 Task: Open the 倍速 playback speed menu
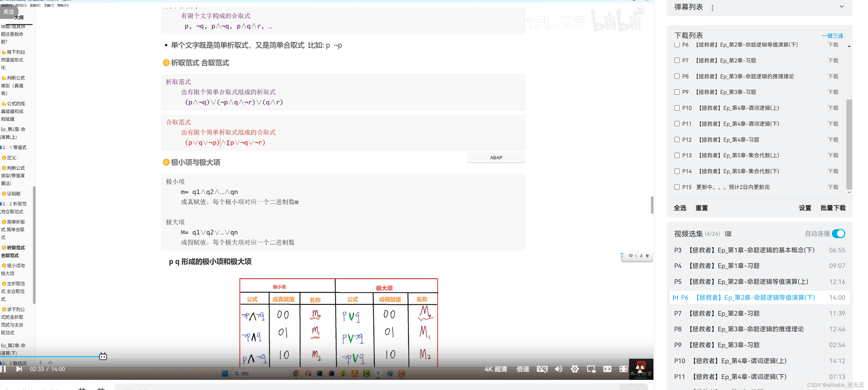pyautogui.click(x=523, y=369)
